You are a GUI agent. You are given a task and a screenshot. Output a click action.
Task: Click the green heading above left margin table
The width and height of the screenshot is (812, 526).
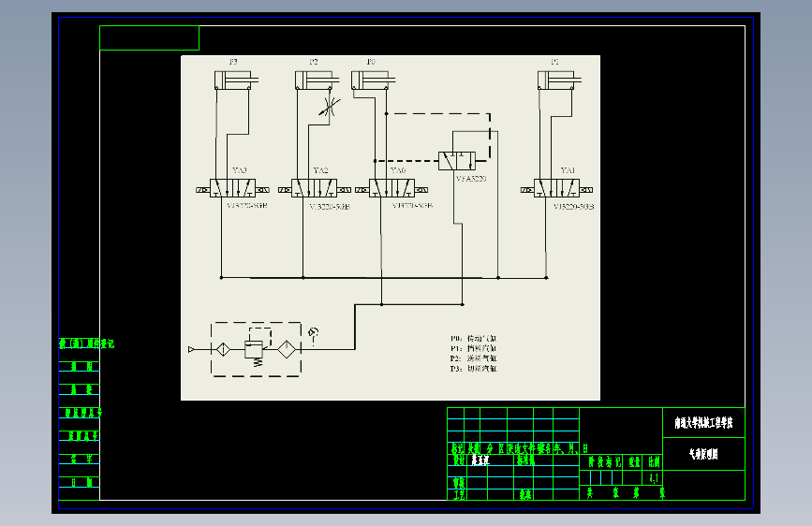pos(86,343)
